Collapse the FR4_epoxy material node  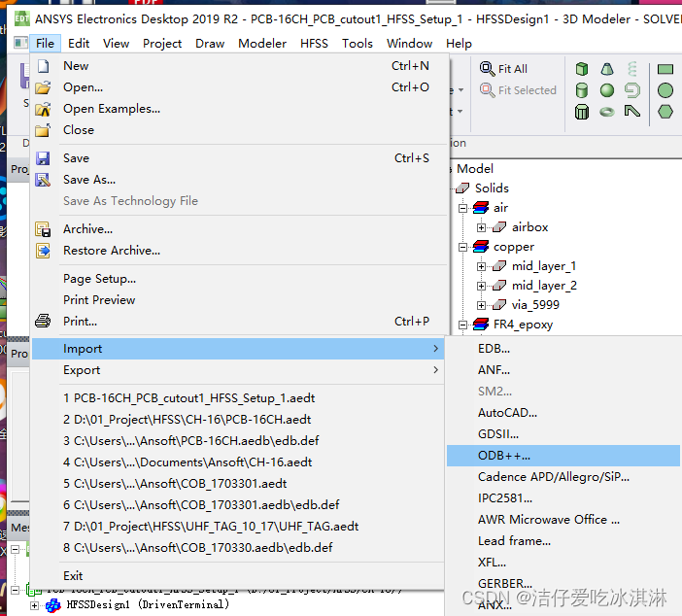pos(462,325)
